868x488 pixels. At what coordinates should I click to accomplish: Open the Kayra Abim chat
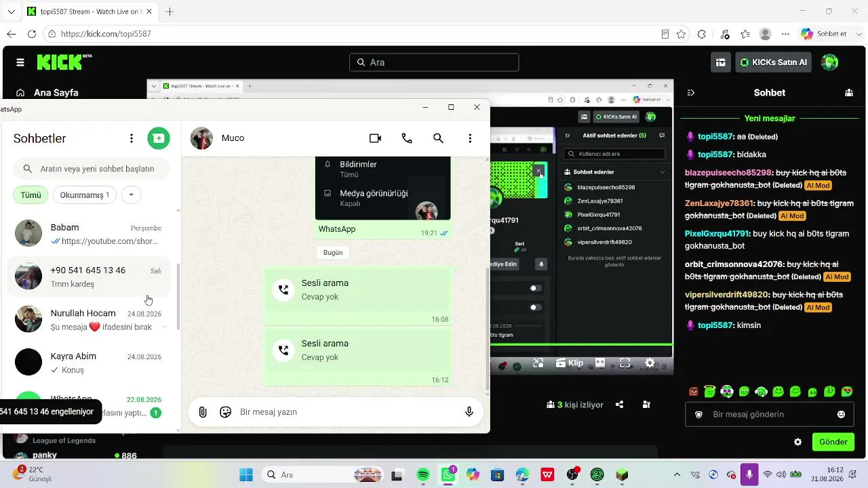pyautogui.click(x=89, y=363)
